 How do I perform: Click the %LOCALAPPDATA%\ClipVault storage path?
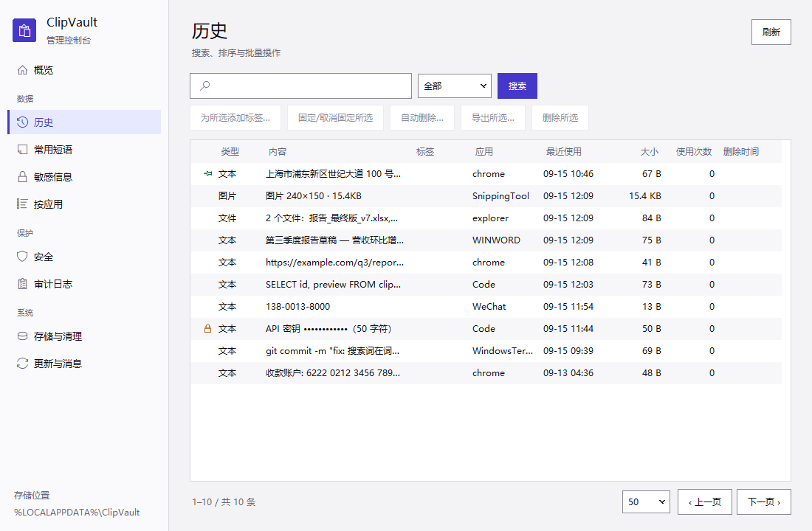(77, 513)
